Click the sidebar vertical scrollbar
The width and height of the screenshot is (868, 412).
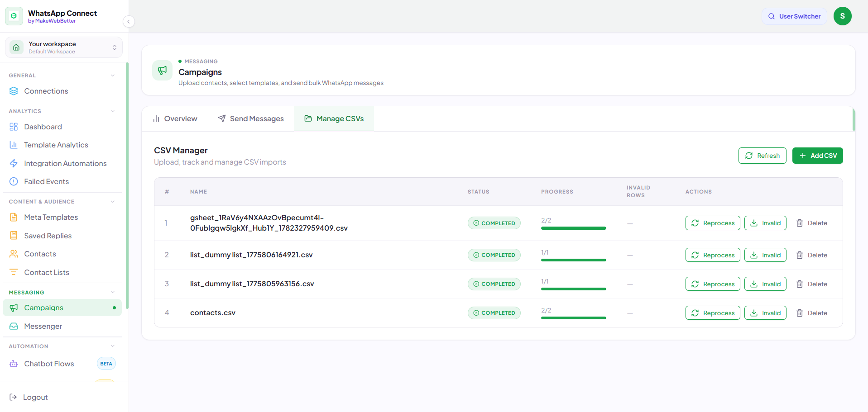(127, 185)
